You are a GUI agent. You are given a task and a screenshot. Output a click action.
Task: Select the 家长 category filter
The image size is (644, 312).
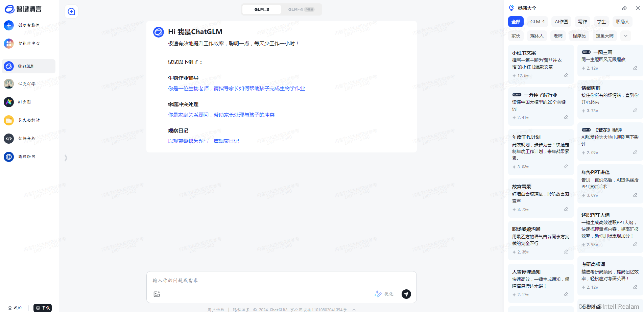tap(516, 36)
